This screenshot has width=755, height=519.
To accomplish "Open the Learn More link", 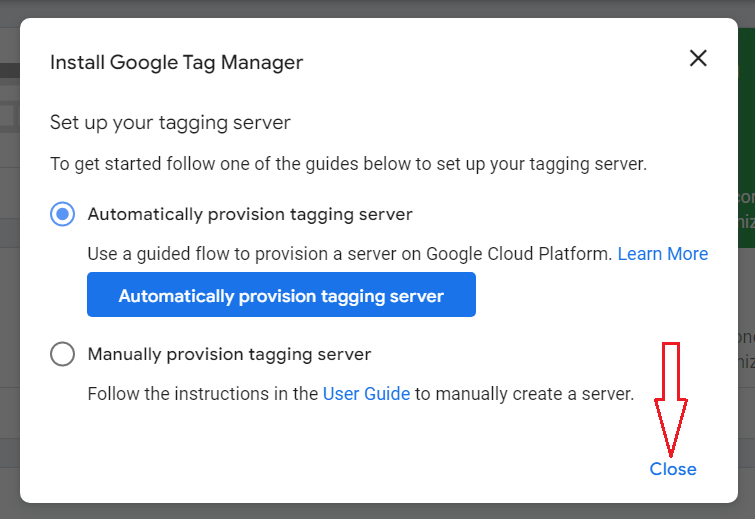I will tap(662, 254).
